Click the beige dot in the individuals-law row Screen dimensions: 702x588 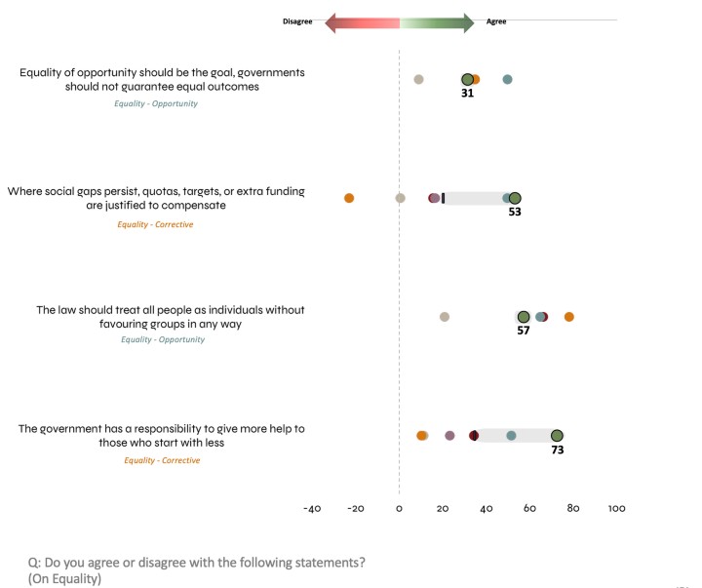[x=445, y=317]
